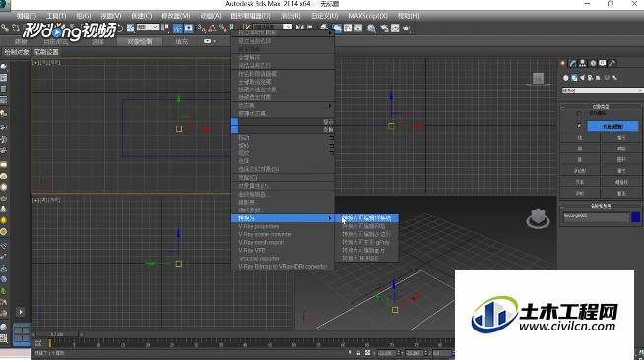Toggle the 3D Snaps icon
The width and height of the screenshot is (644, 360).
[201, 28]
